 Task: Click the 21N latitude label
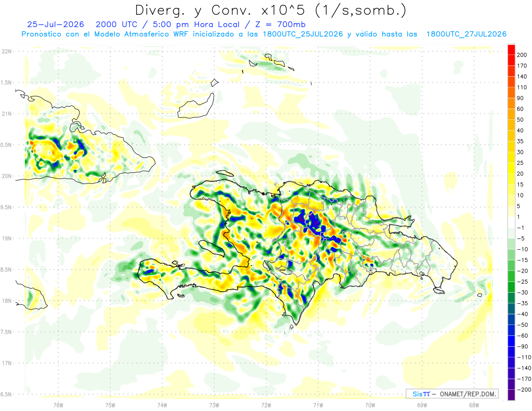[x=6, y=114]
